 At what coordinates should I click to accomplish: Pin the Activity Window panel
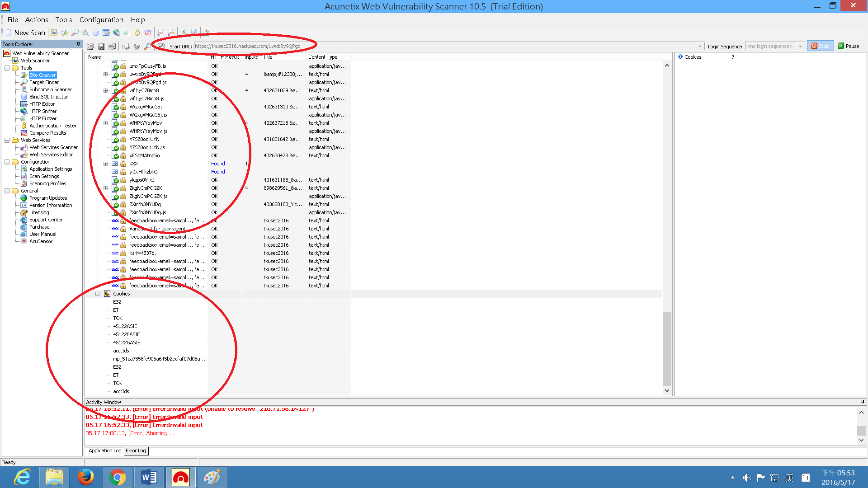(863, 402)
